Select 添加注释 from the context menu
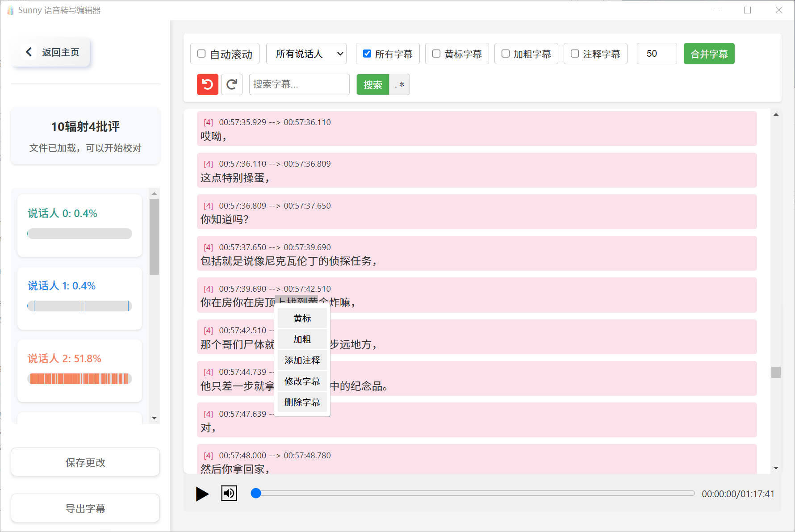795x532 pixels. click(302, 360)
